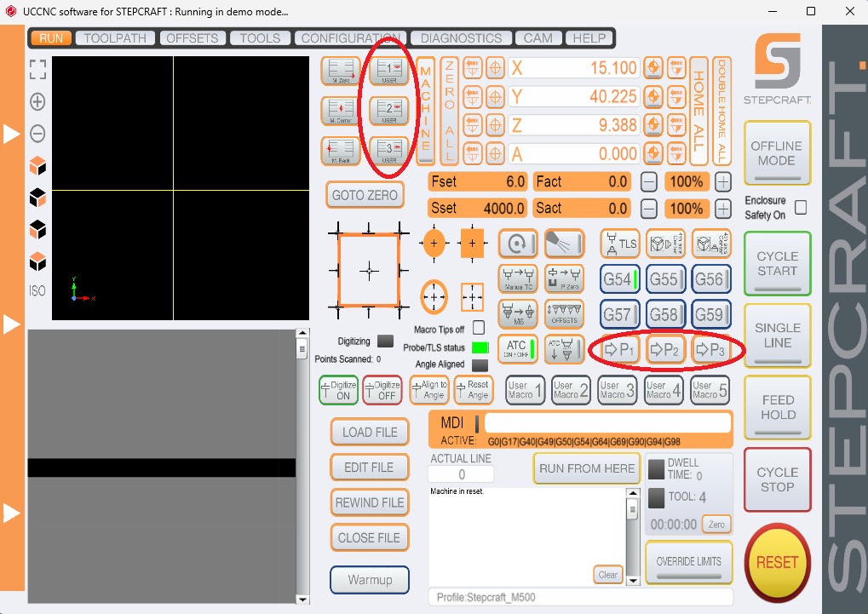Screen dimensions: 868x614
Task: Click the M.Back machine position icon
Action: click(x=341, y=150)
